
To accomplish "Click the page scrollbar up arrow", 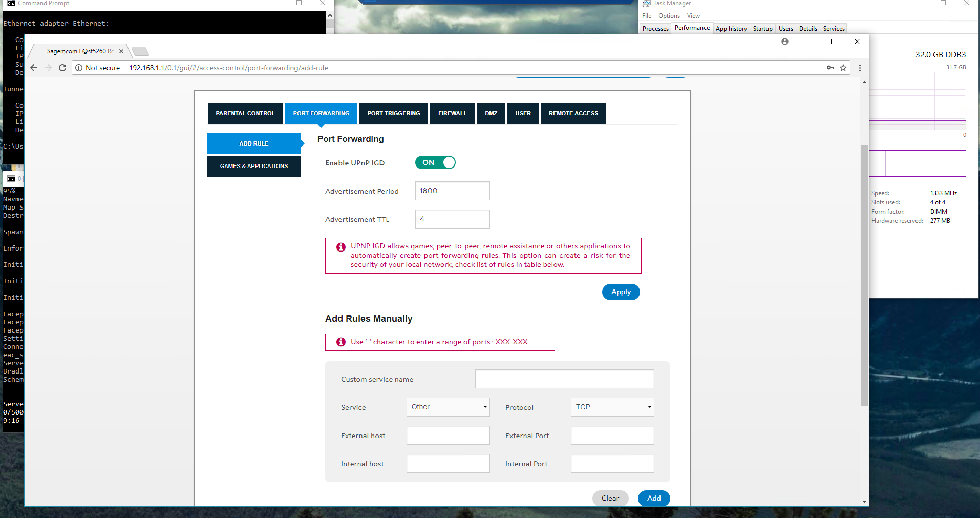I will 864,82.
